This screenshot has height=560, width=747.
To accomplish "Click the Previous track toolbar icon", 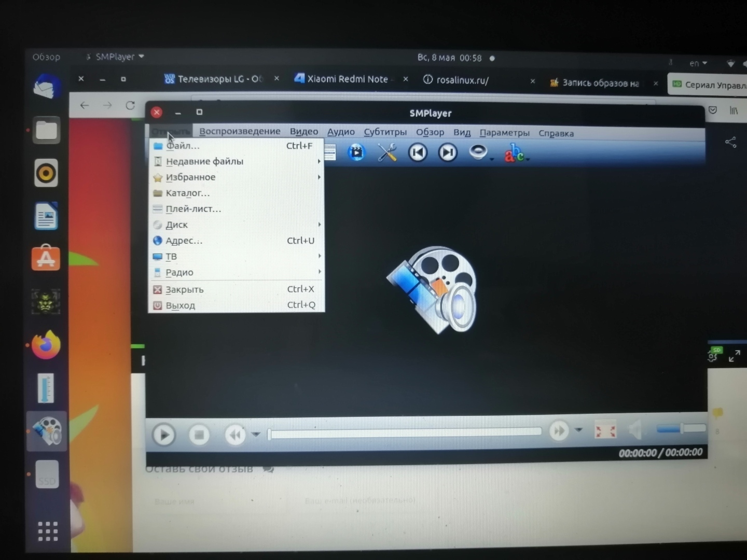I will click(418, 153).
